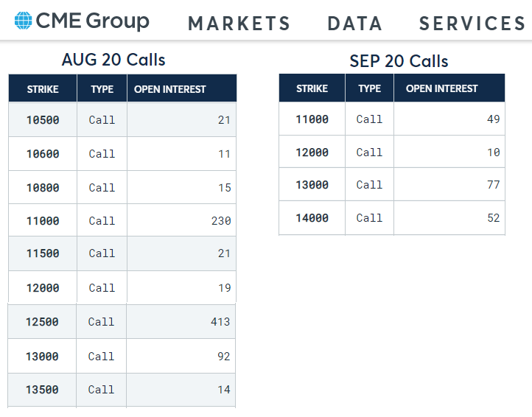Open the Services navigation menu
Screen dimensions: 532x417
coord(472,24)
